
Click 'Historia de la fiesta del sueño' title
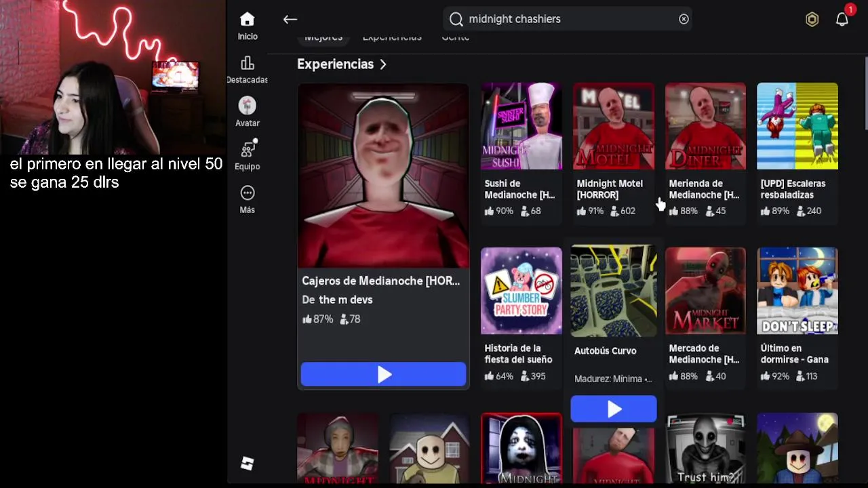click(518, 354)
